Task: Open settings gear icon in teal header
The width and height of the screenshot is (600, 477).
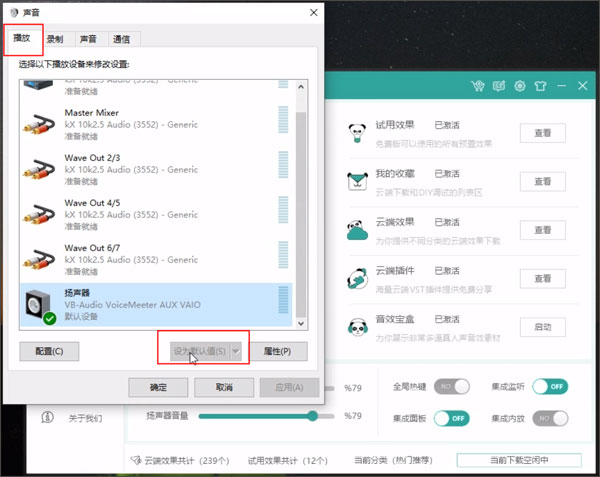Action: click(520, 86)
